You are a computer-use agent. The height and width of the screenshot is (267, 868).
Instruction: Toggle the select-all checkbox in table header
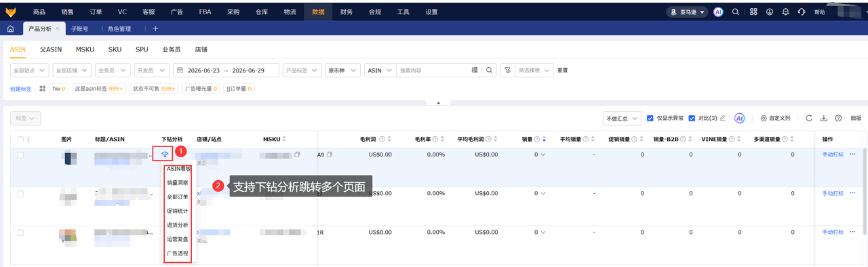20,139
